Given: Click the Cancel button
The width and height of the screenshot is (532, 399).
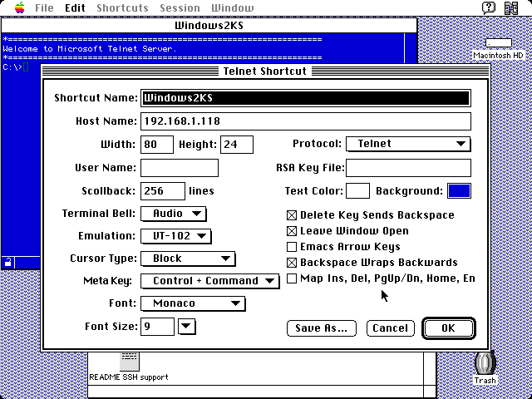Looking at the screenshot, I should click(391, 328).
